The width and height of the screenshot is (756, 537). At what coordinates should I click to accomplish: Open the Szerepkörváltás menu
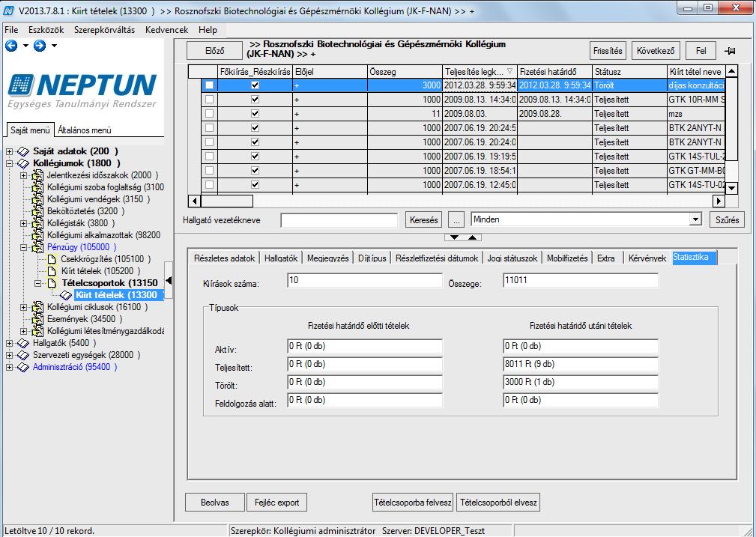(x=104, y=30)
